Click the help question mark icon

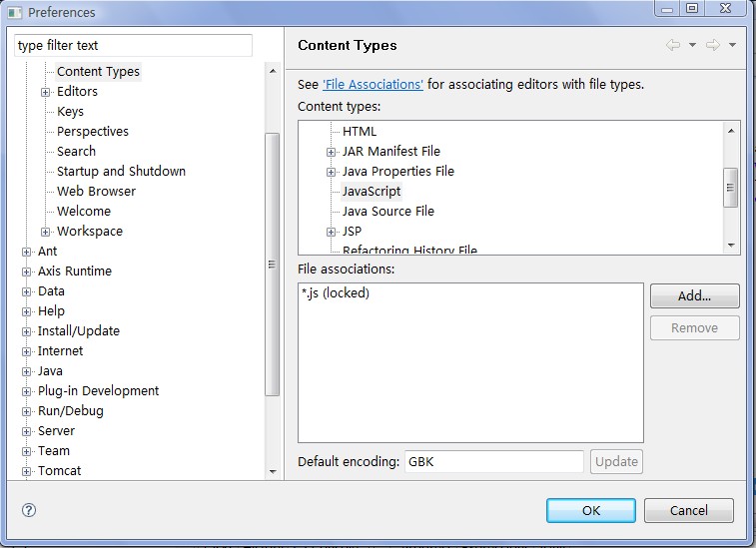click(29, 510)
